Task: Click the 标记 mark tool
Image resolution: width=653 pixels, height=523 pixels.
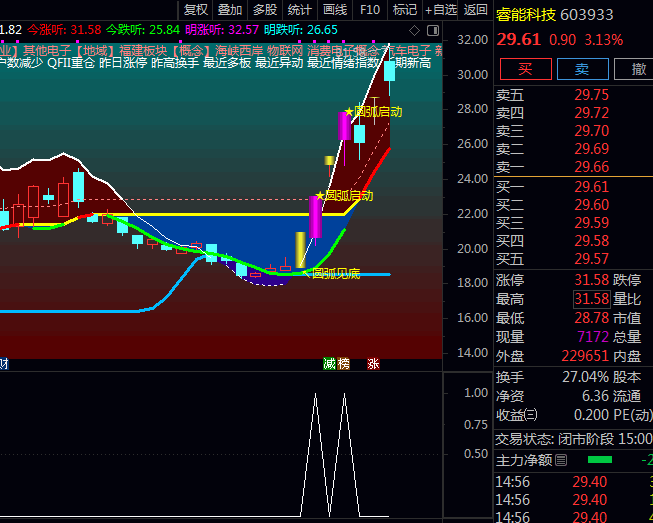Action: point(405,10)
